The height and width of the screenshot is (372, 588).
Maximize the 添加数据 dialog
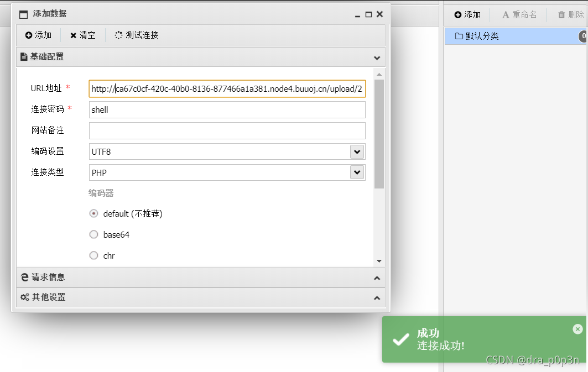368,14
